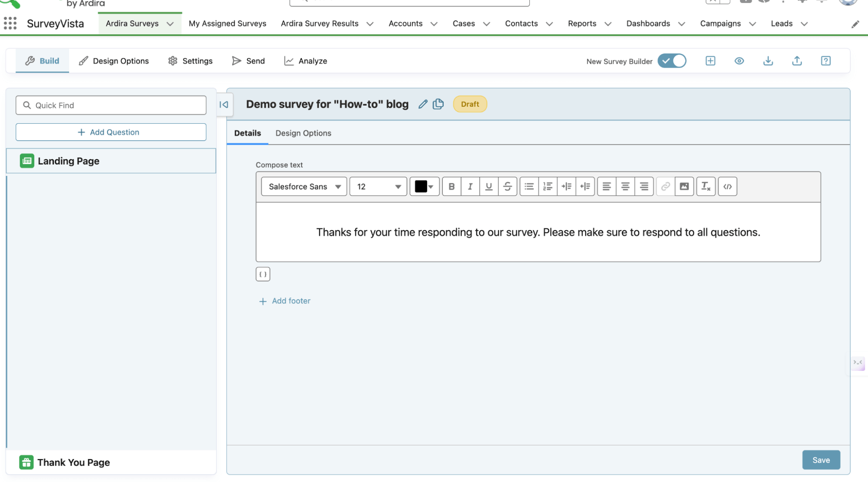868x482 pixels.
Task: Switch to the Build tab
Action: 42,61
